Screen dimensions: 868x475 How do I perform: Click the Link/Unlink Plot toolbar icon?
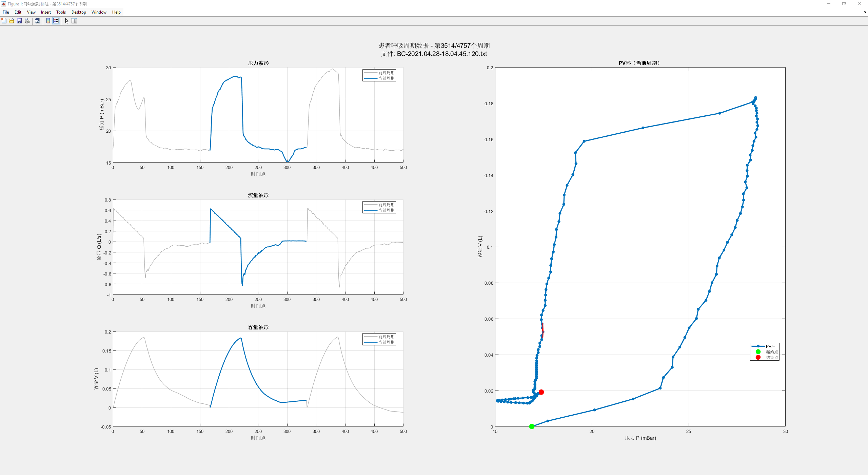point(38,21)
